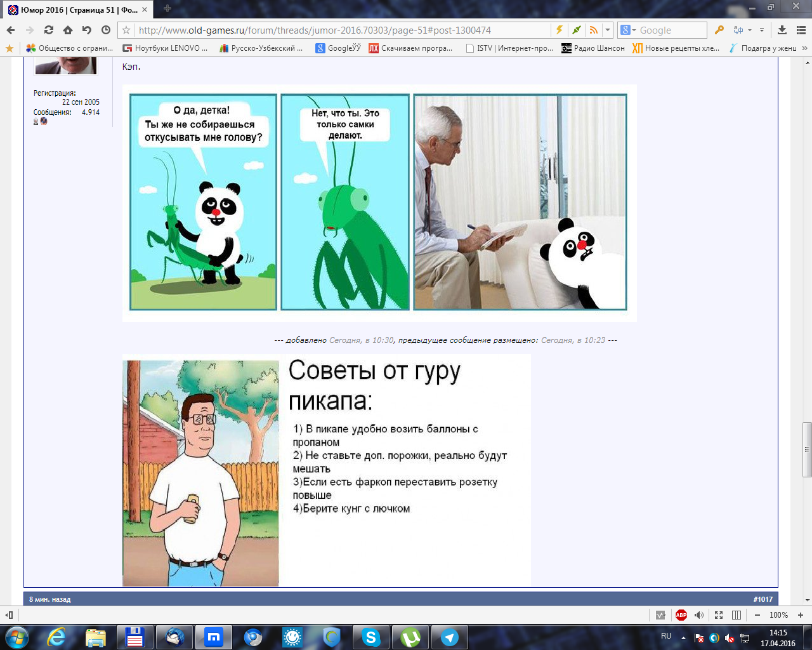Open the Windows Start menu
This screenshot has height=650, width=812.
tap(16, 637)
